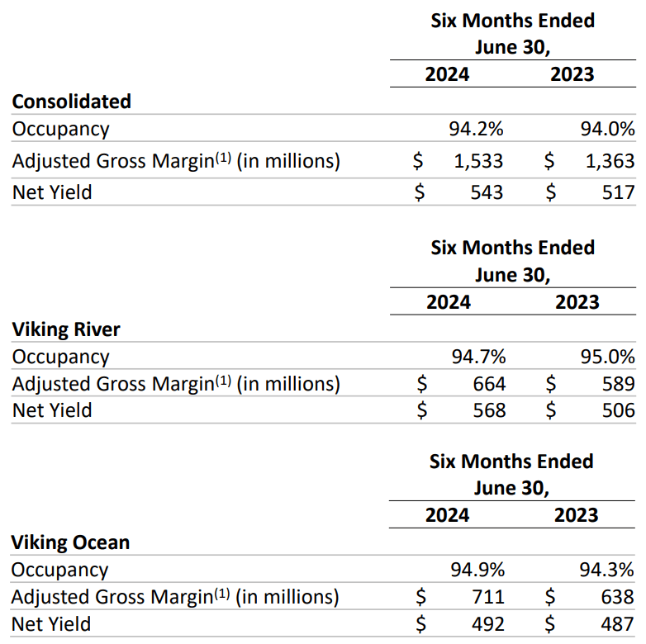Viewport: 646px width, 644px height.
Task: Select the Viking Ocean Net Yield value 487
Action: (x=617, y=623)
